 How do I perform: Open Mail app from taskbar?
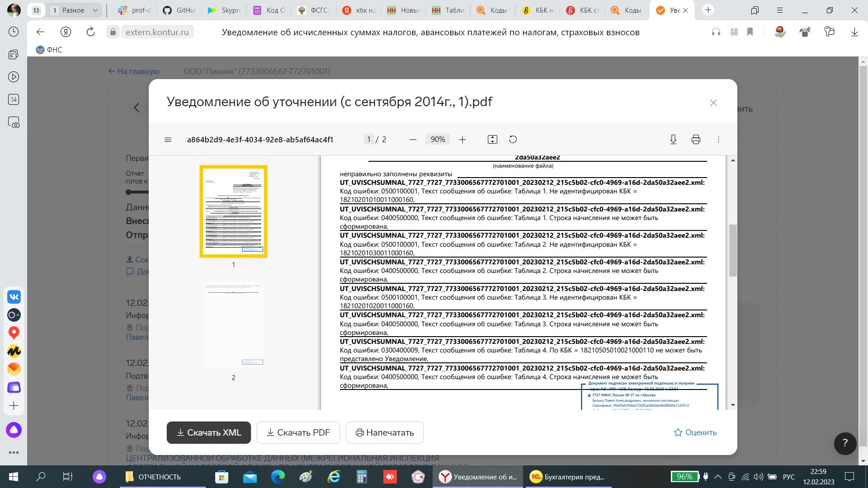point(250,477)
